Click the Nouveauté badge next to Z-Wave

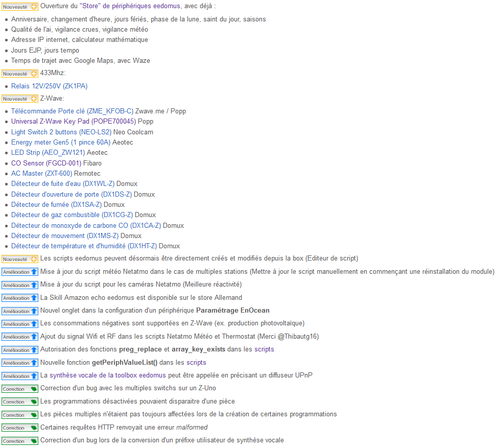[x=20, y=99]
